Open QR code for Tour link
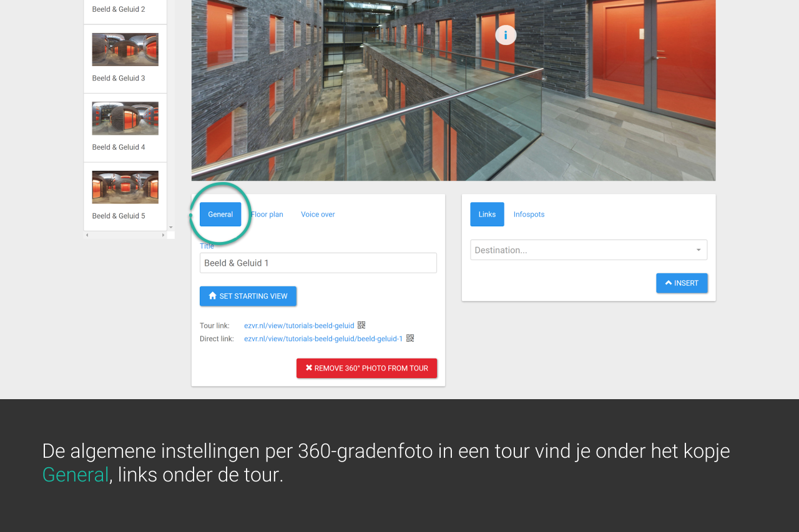 point(361,325)
